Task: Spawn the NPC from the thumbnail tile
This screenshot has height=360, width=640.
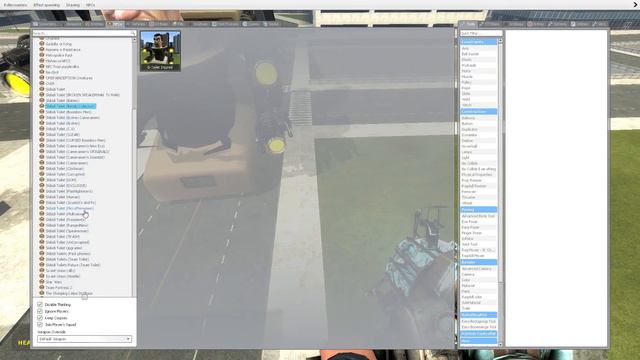Action: click(160, 51)
